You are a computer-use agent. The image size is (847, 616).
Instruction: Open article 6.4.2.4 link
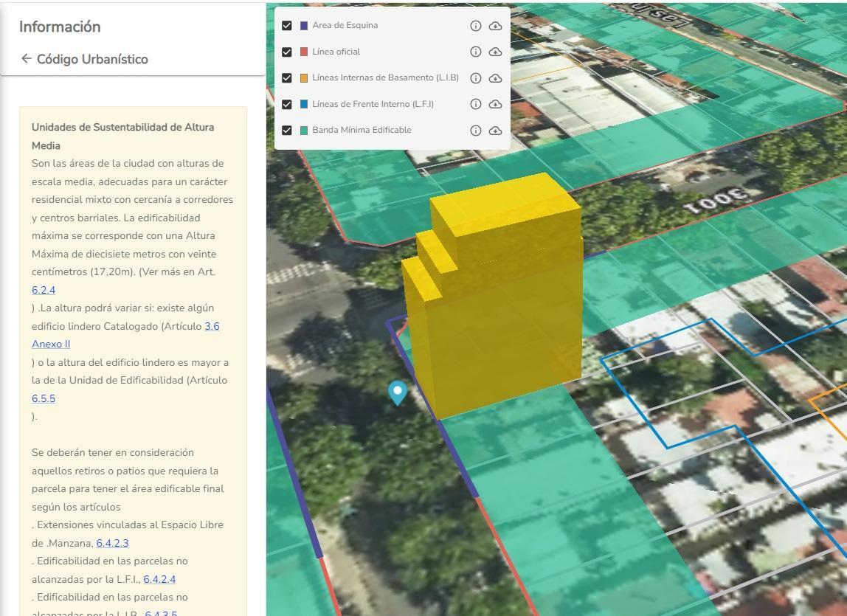[159, 578]
